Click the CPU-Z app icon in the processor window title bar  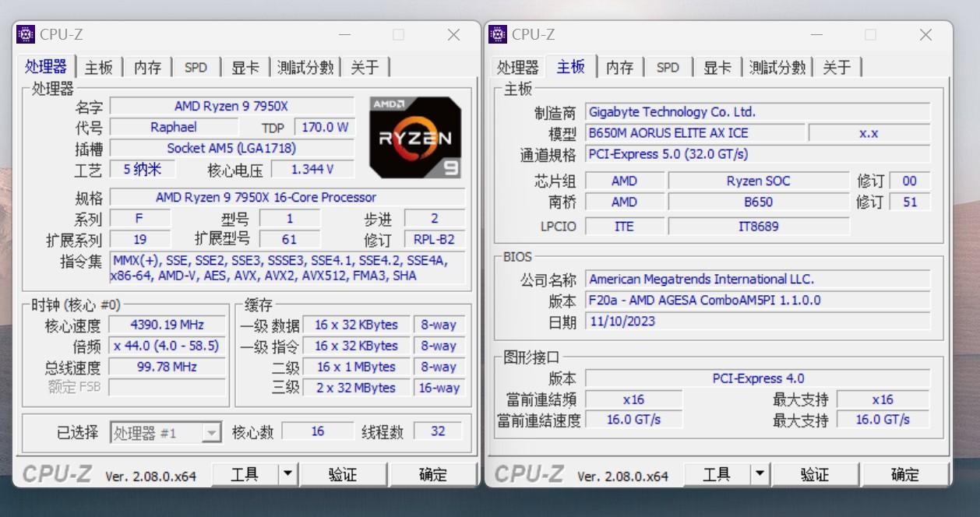pyautogui.click(x=26, y=34)
